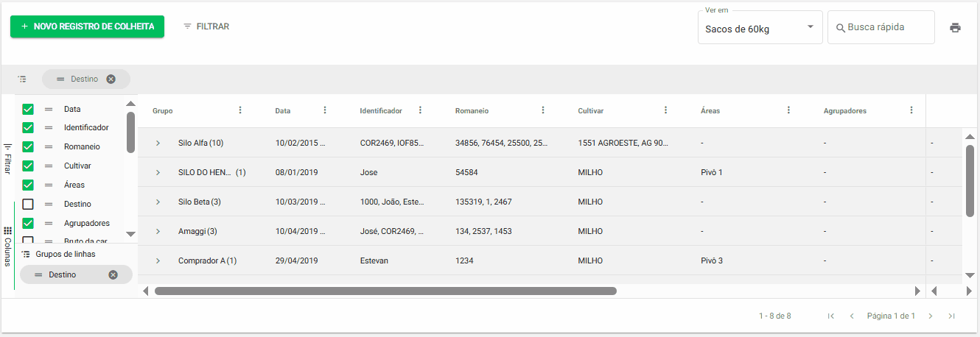Click in the Busca rápida search field
Viewport: 980px width, 337px height.
point(884,27)
